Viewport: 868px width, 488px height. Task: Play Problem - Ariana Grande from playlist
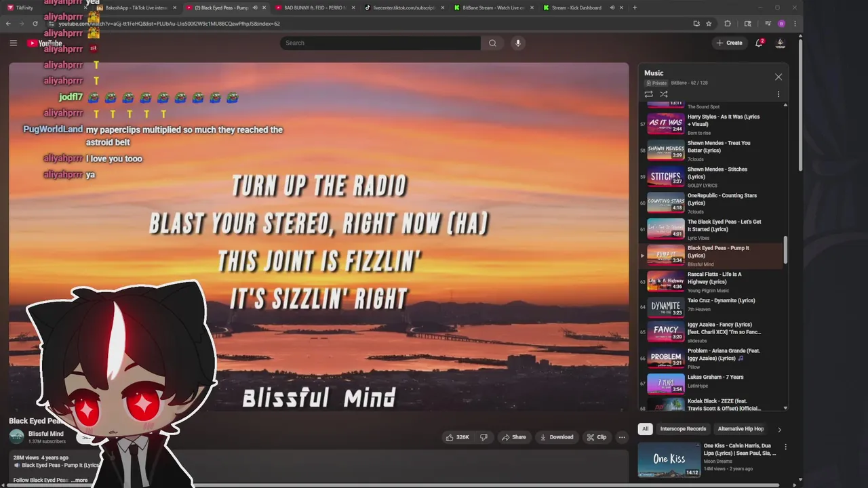(x=712, y=359)
